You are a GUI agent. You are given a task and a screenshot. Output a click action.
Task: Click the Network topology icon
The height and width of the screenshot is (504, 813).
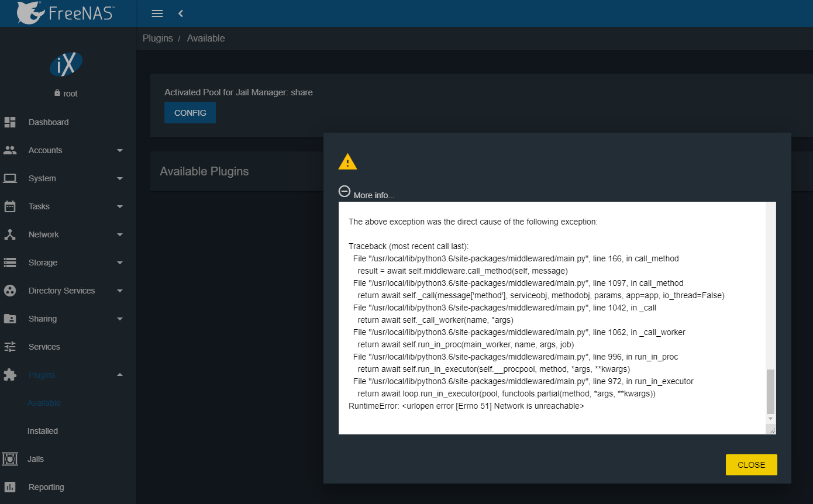coord(10,234)
